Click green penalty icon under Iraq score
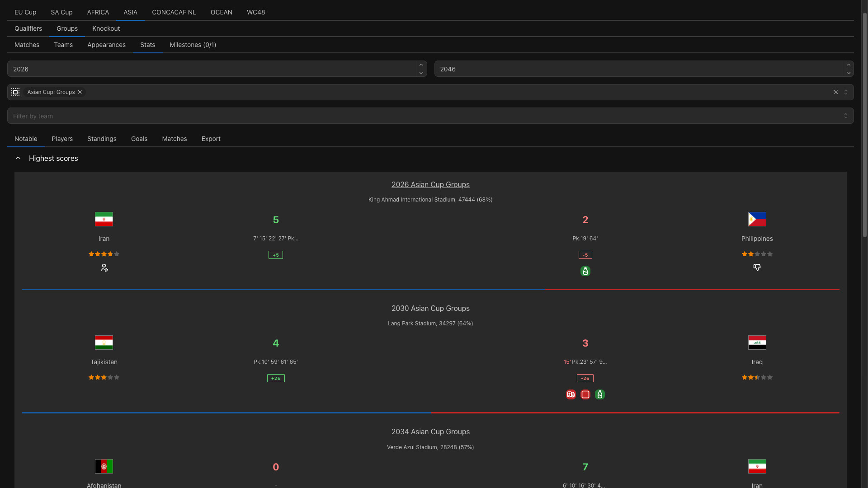868x488 pixels. [599, 394]
